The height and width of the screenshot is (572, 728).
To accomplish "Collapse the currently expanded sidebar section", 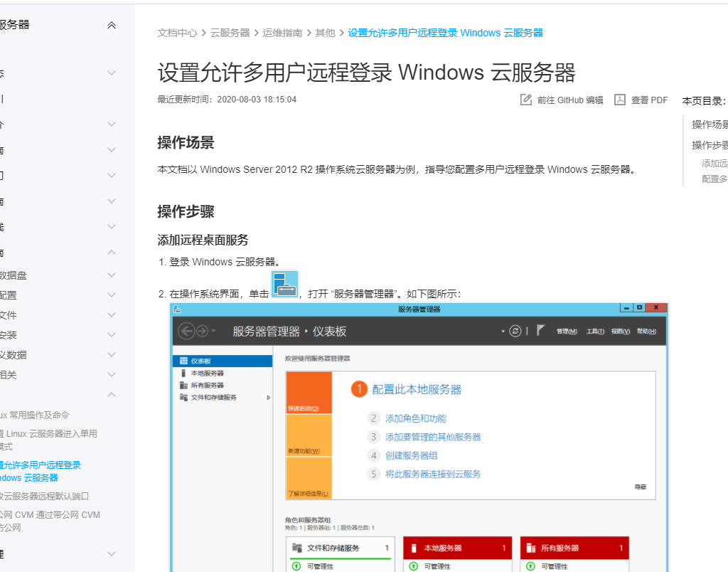I will pyautogui.click(x=111, y=394).
